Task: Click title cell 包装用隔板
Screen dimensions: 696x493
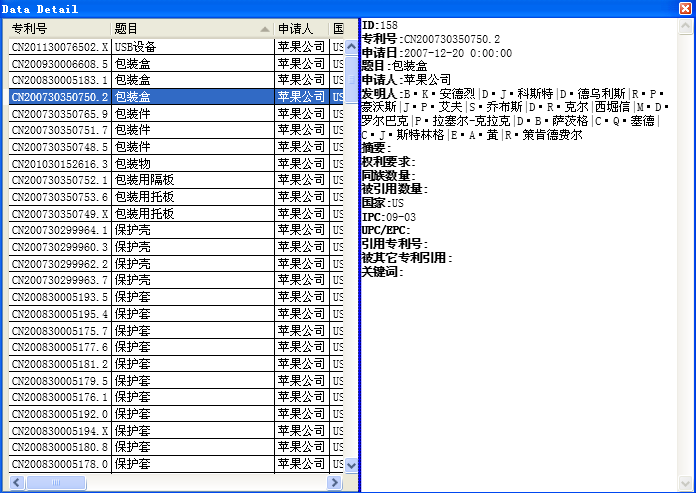Action: pos(193,180)
